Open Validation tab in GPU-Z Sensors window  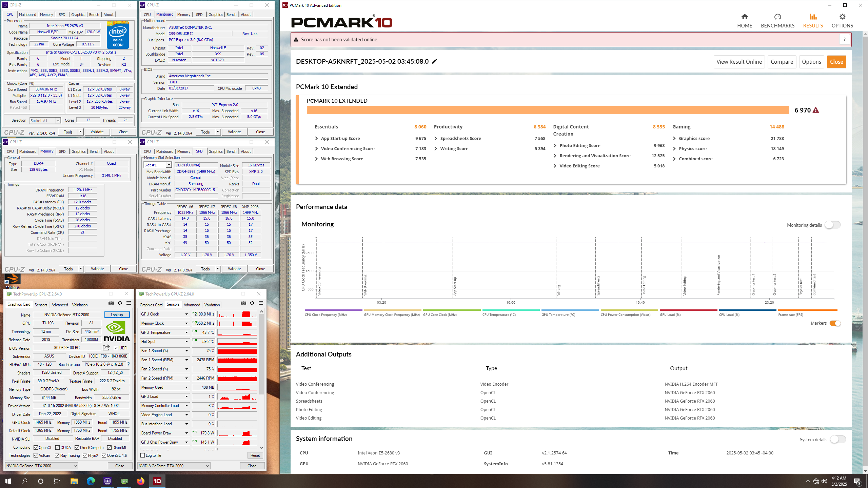212,305
